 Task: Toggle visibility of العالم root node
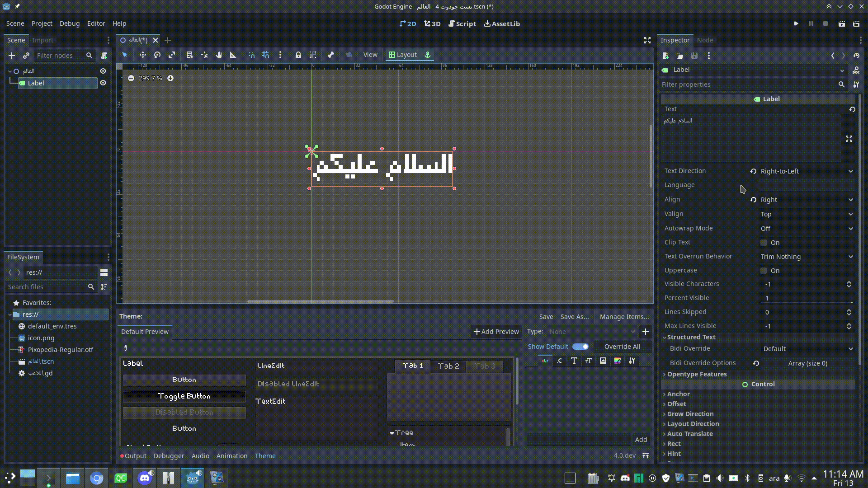pos(103,71)
